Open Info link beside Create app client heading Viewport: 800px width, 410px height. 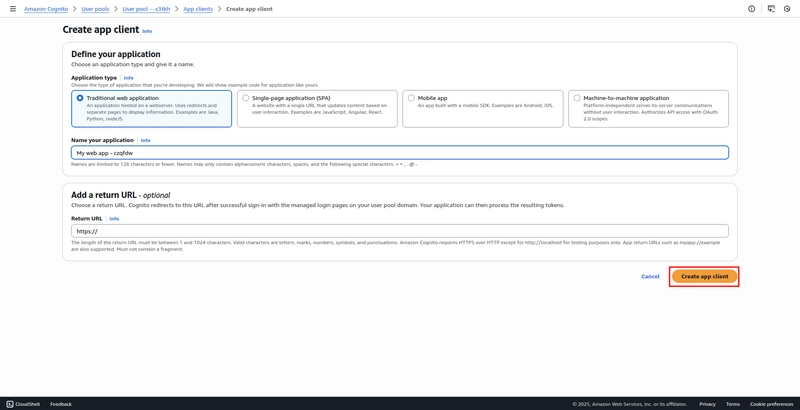(x=147, y=31)
